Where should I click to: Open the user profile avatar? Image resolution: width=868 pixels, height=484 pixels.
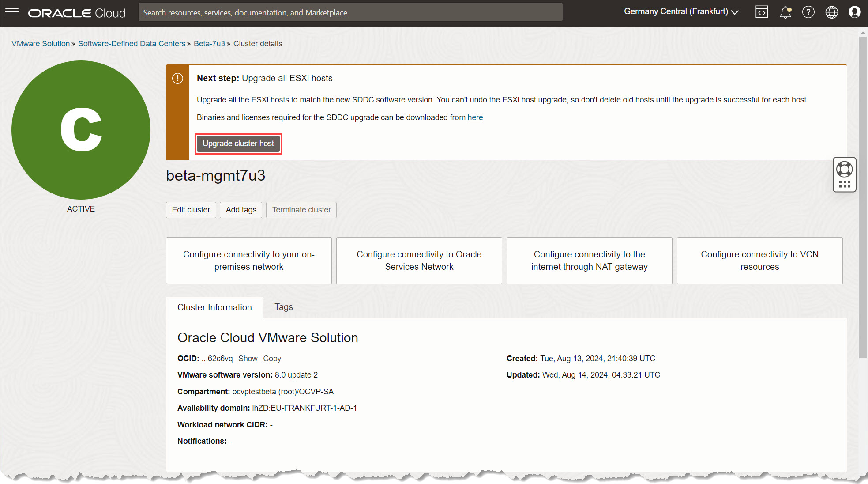[x=854, y=12]
